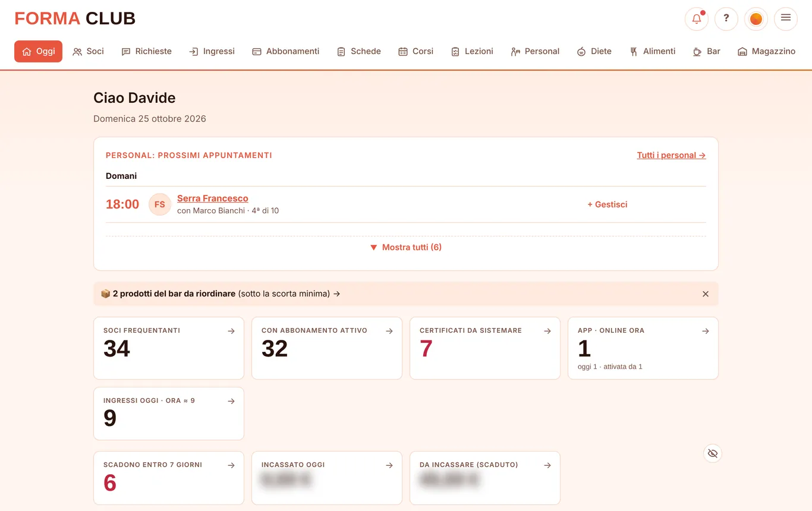Open the Con abbonamento attivo card arrow
This screenshot has width=812, height=511.
[389, 331]
